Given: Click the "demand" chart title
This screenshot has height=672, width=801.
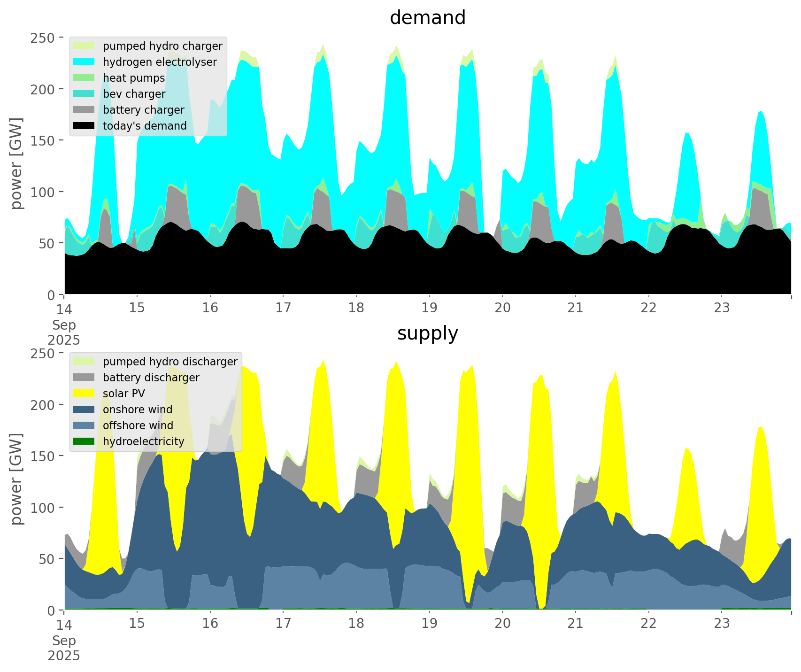Looking at the screenshot, I should pos(427,18).
